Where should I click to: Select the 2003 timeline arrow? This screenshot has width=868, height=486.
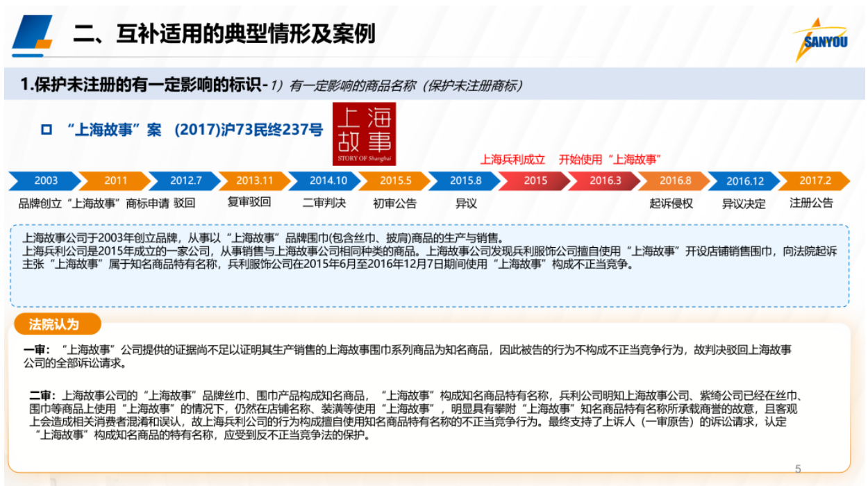45,181
